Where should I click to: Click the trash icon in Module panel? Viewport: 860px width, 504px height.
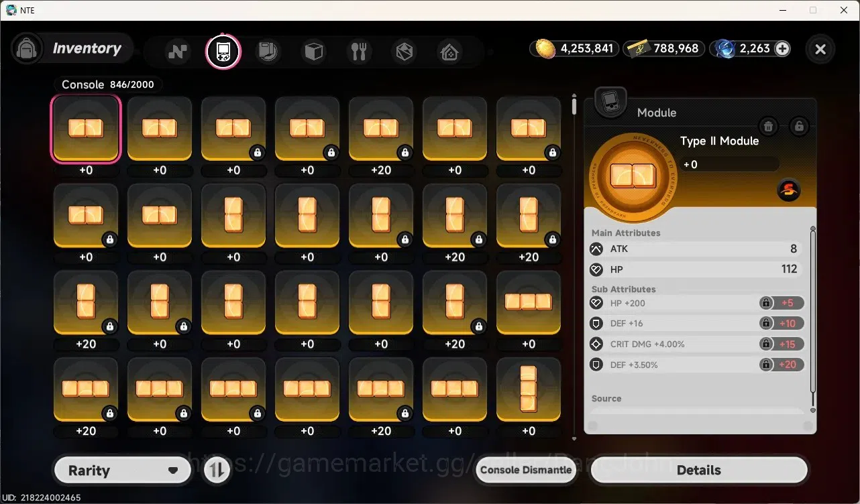click(x=768, y=125)
